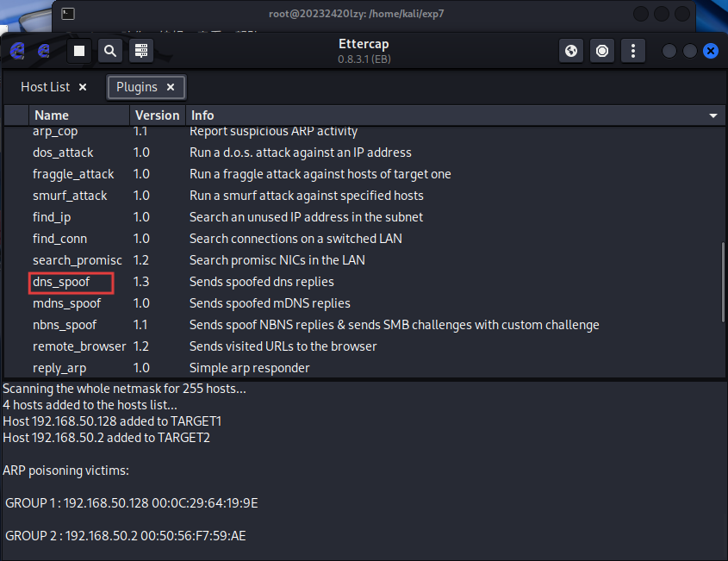Click the smaller second Ettercap logo icon
Screen dimensions: 728x561
point(44,51)
